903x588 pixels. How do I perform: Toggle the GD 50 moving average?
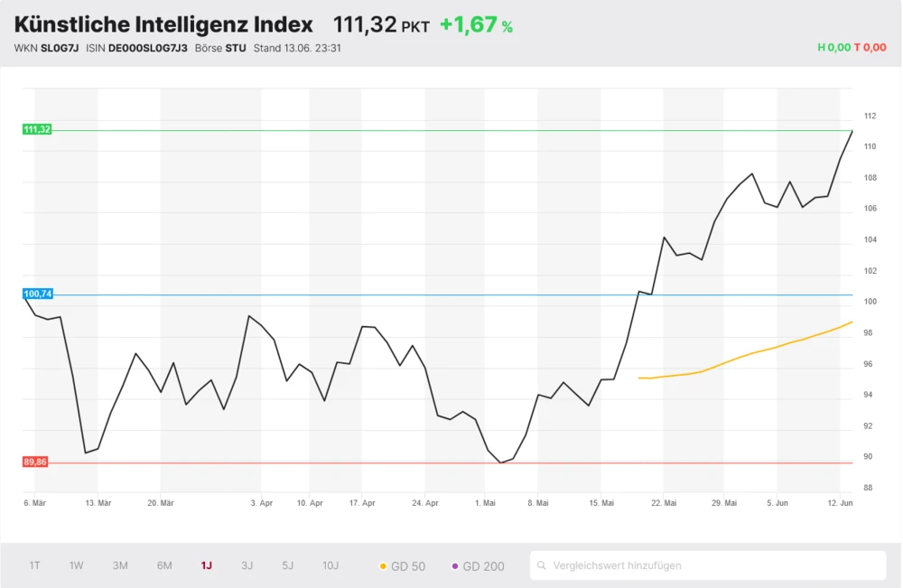coord(402,566)
